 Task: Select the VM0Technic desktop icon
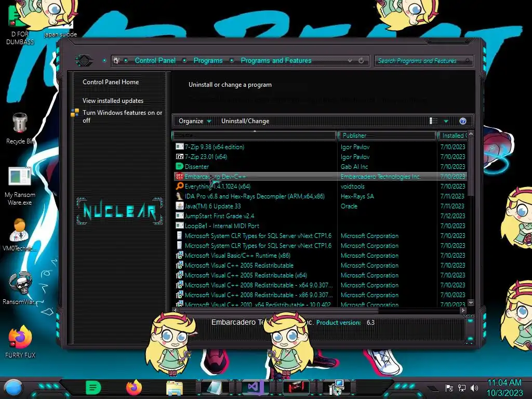click(20, 235)
